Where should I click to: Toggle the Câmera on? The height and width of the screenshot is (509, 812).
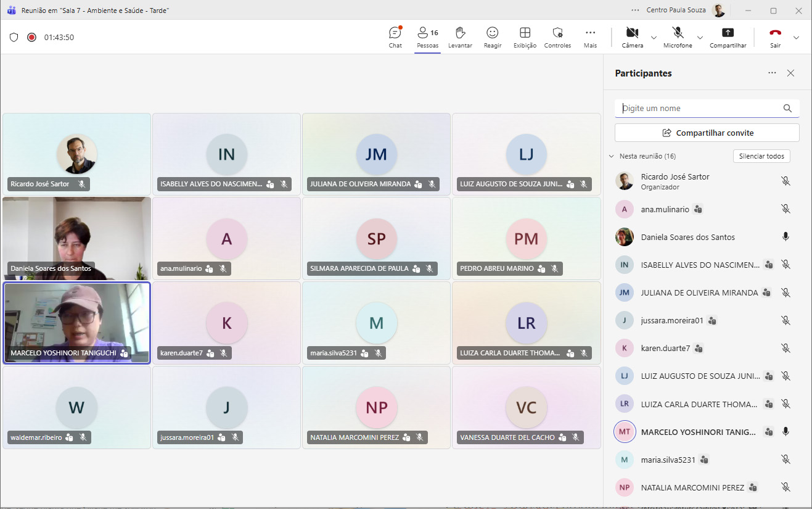pyautogui.click(x=632, y=33)
